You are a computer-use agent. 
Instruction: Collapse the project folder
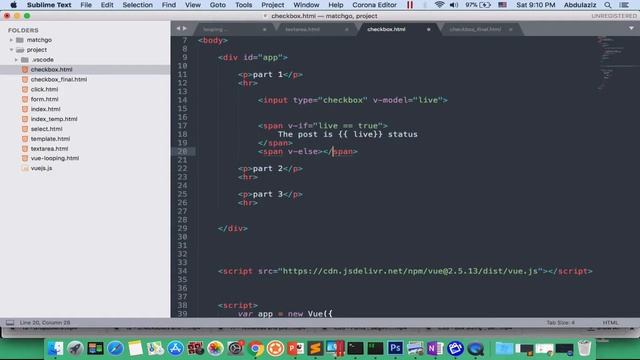pos(11,50)
